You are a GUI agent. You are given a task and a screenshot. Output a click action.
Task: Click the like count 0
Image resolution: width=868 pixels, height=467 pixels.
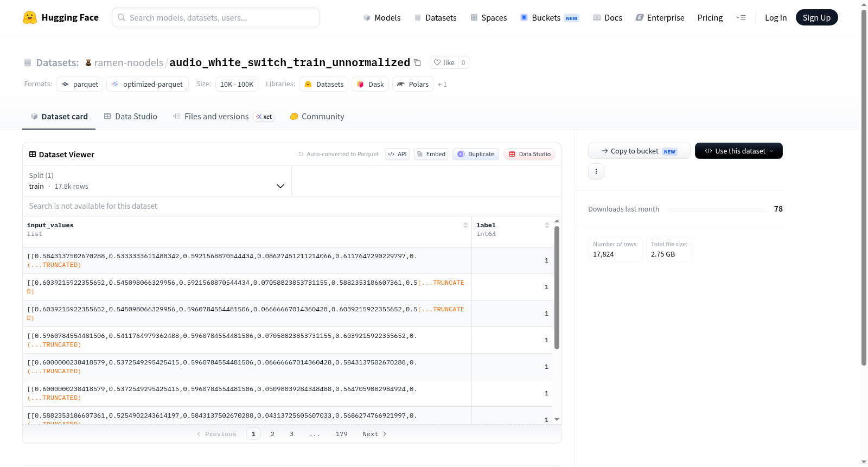(x=463, y=62)
